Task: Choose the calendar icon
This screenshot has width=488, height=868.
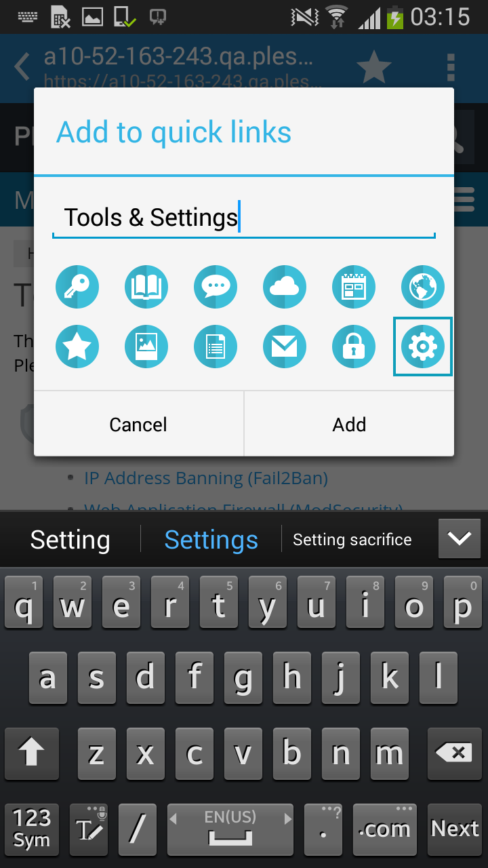Action: click(354, 287)
